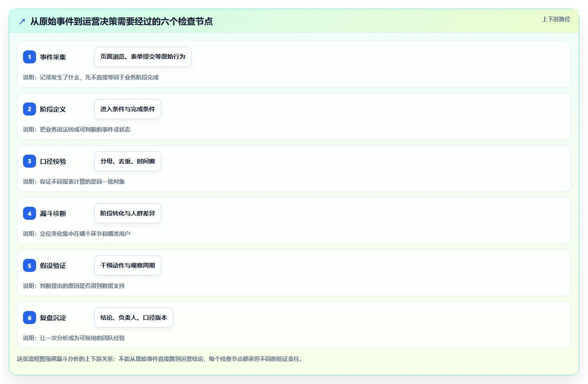This screenshot has width=588, height=384.
Task: Select the 复盘沉淀 step name
Action: [x=53, y=318]
